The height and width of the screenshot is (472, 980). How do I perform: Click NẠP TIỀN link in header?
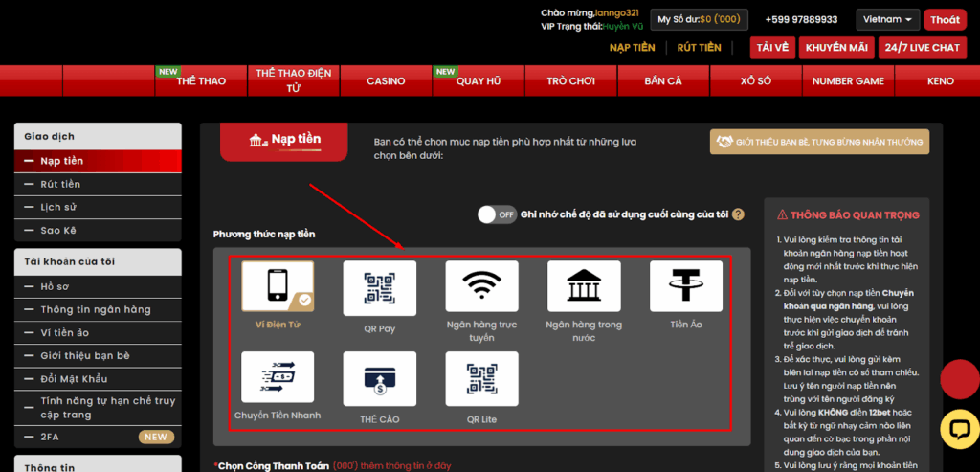(x=633, y=48)
